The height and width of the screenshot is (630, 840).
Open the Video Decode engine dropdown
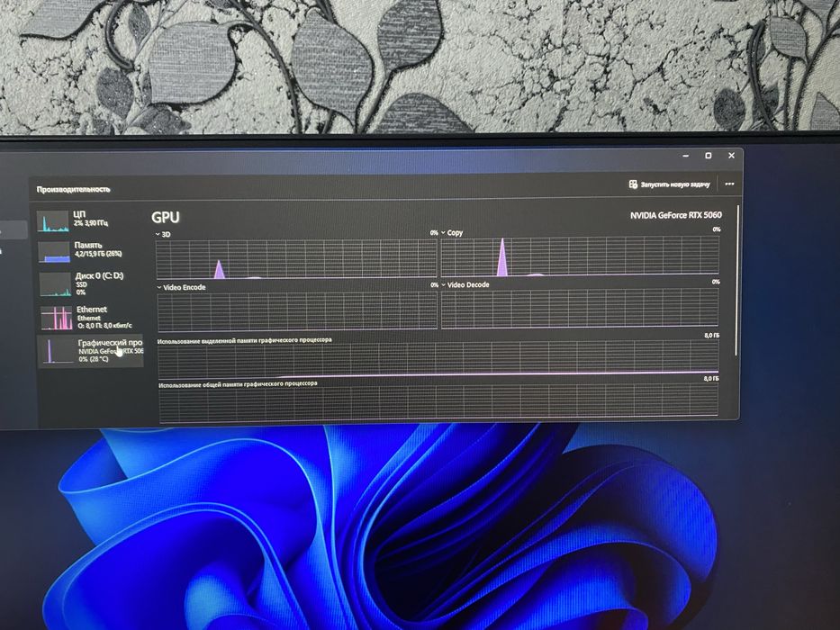(465, 285)
